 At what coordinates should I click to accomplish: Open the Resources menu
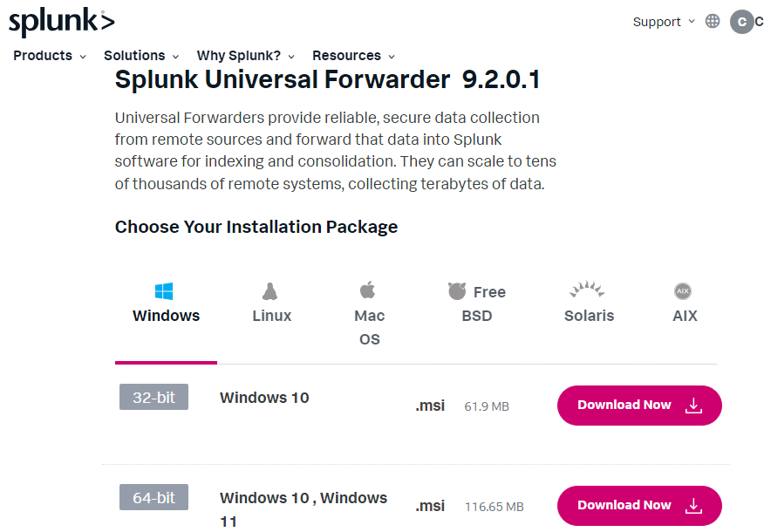tap(353, 56)
